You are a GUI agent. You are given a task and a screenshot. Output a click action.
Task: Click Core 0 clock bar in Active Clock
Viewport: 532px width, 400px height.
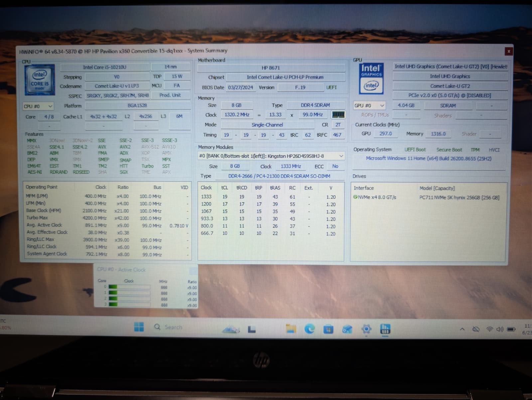(x=130, y=287)
